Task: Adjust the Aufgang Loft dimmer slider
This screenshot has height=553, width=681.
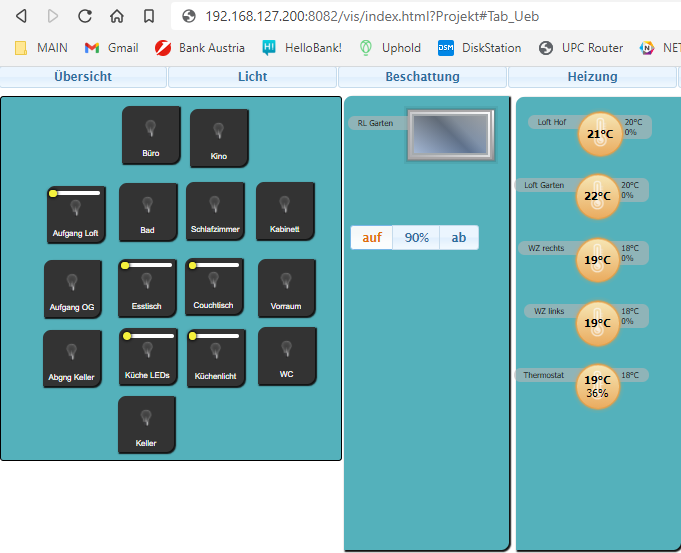Action: [x=76, y=193]
